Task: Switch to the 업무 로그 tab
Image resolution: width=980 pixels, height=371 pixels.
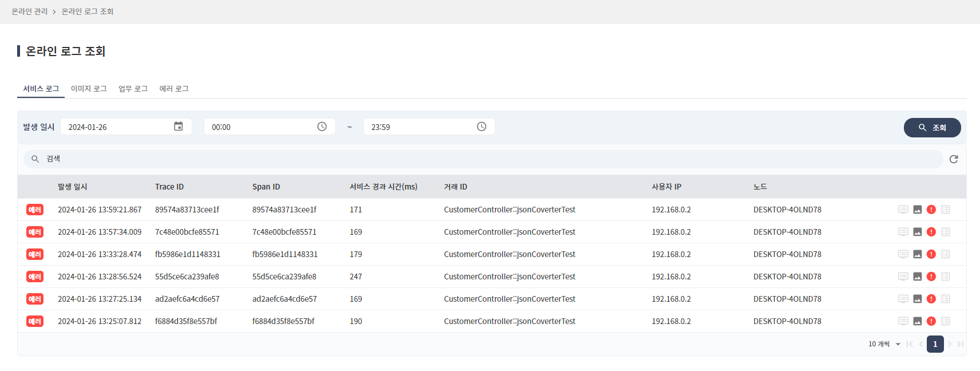Action: pos(133,89)
